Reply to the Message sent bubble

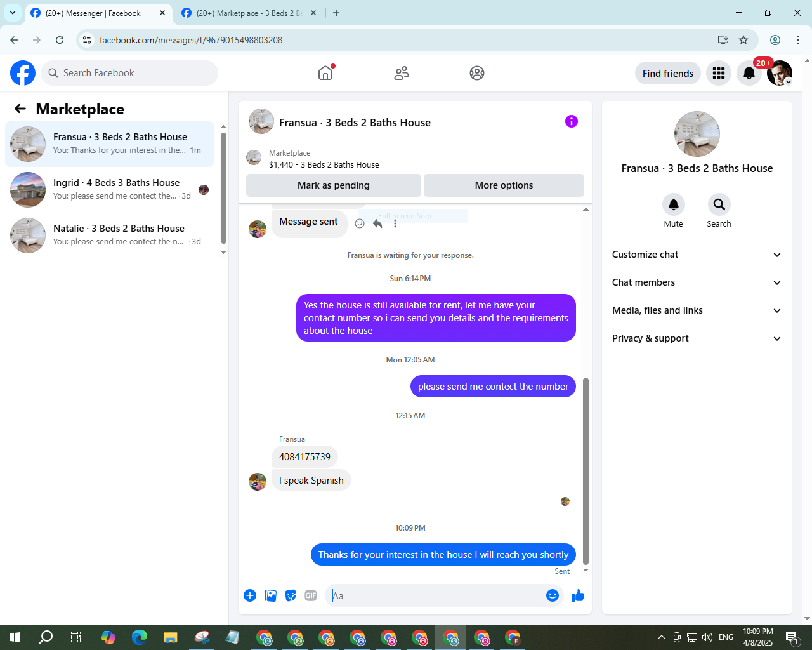377,223
